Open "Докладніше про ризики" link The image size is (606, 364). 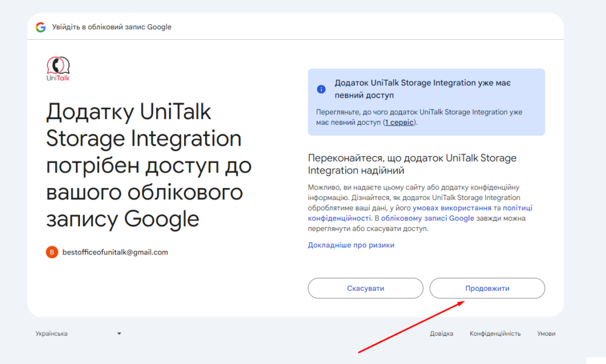(x=351, y=245)
